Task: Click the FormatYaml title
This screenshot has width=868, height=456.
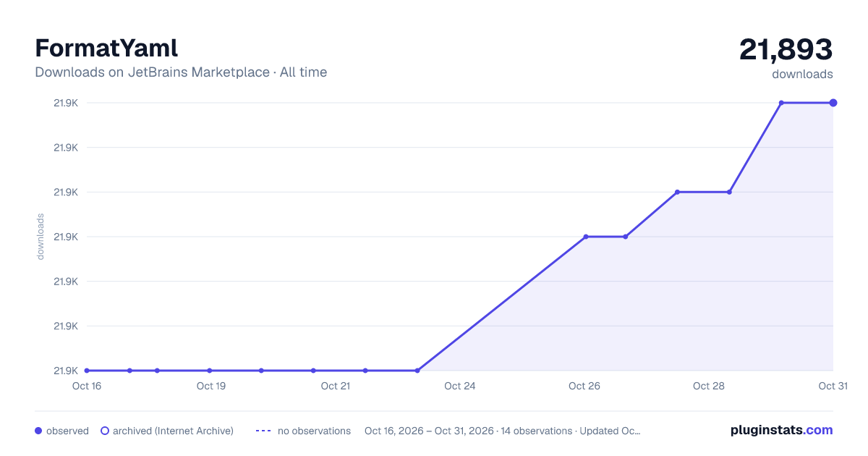Action: click(106, 48)
